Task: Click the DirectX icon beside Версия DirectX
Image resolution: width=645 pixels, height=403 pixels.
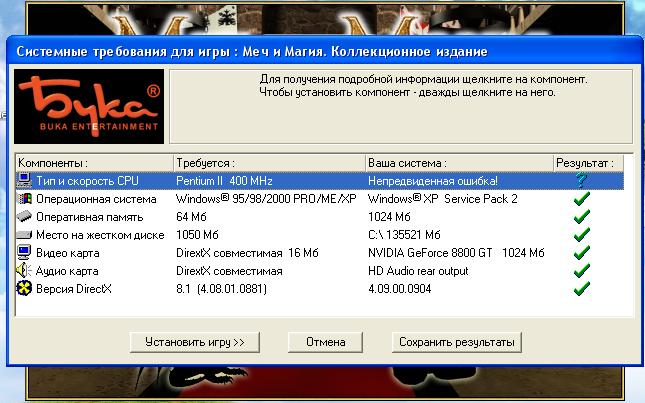Action: coord(24,288)
